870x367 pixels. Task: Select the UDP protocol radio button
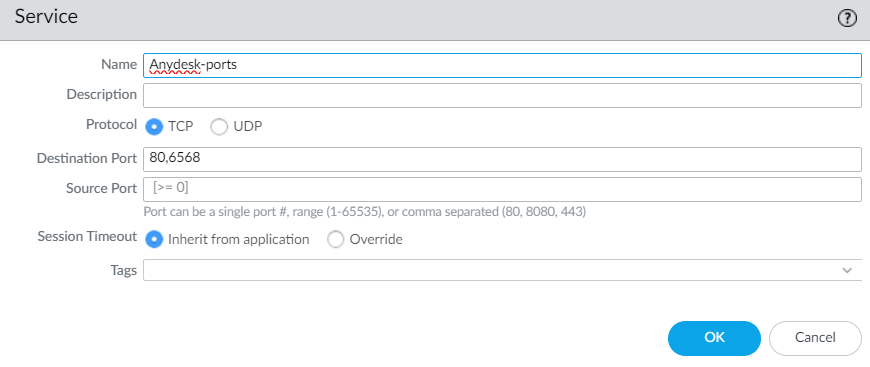pos(219,127)
